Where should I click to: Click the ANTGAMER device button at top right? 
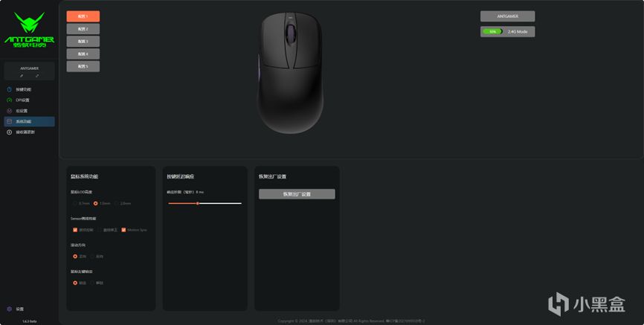508,16
